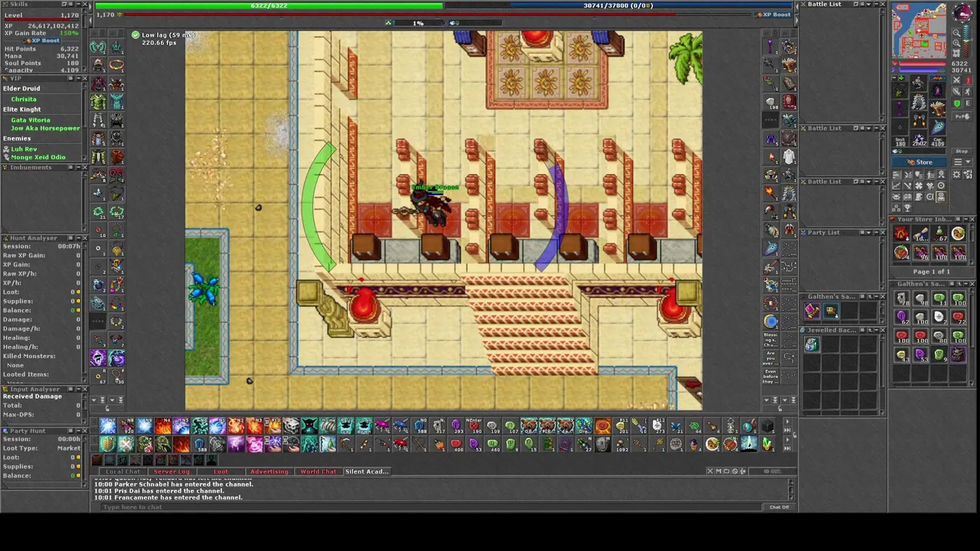Click the VIP list scrollbar

83,122
